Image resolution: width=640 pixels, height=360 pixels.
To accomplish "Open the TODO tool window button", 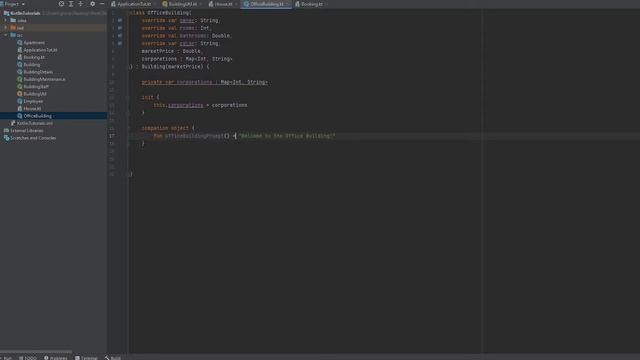I will pos(28,358).
